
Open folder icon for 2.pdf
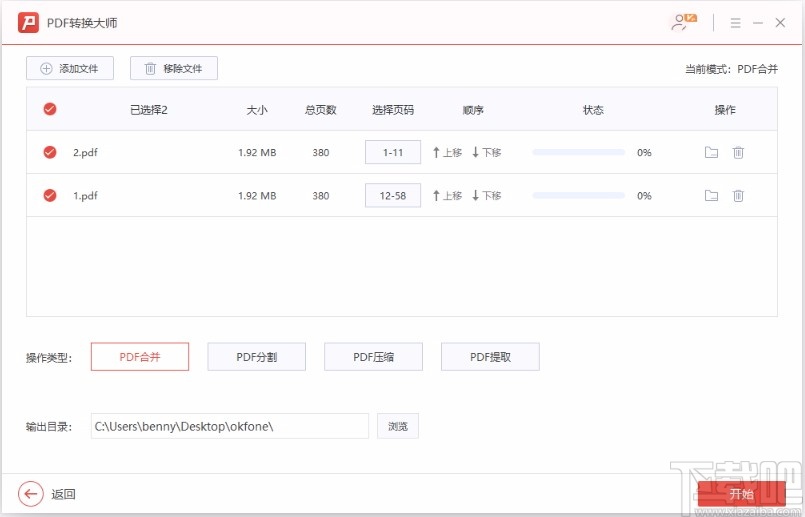click(x=711, y=152)
